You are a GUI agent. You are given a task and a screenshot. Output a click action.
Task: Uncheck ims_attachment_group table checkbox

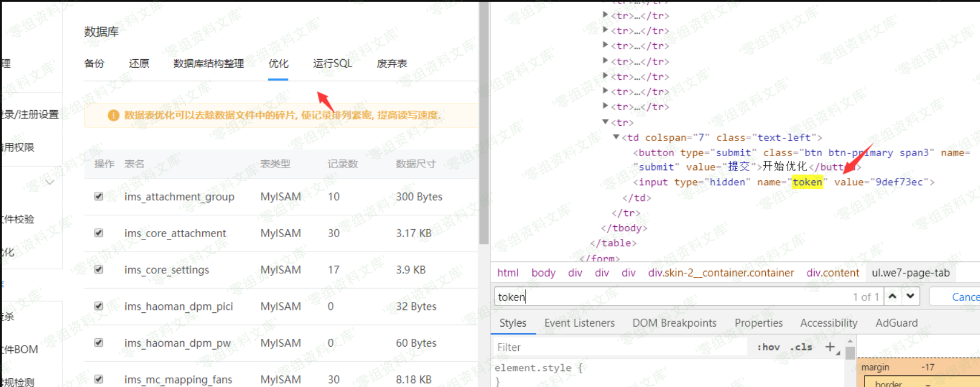pos(99,196)
